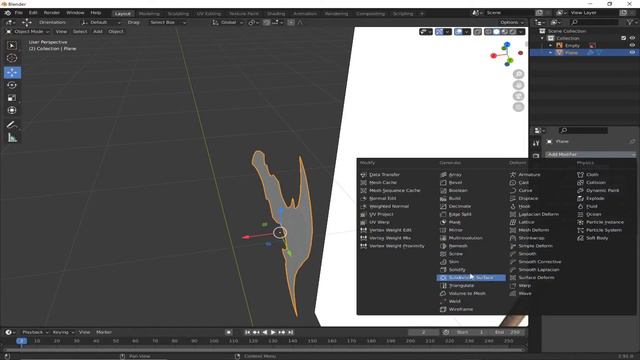Choose Subdivision Surface modifier entry

click(x=471, y=278)
